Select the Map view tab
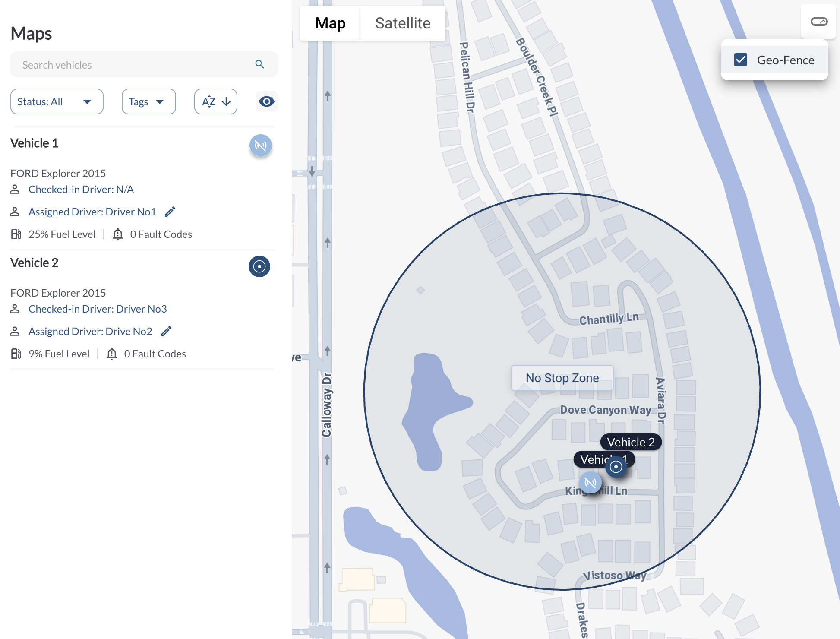The image size is (840, 639). (x=330, y=23)
